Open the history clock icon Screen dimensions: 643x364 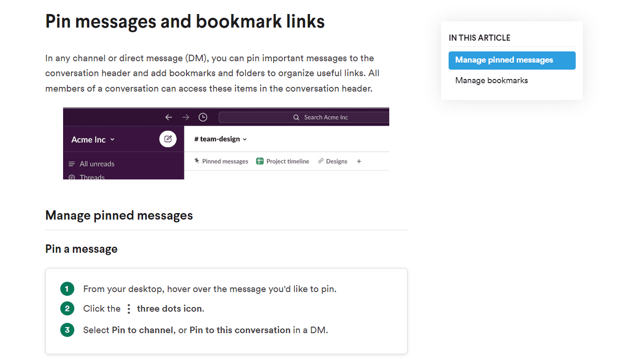pos(203,117)
